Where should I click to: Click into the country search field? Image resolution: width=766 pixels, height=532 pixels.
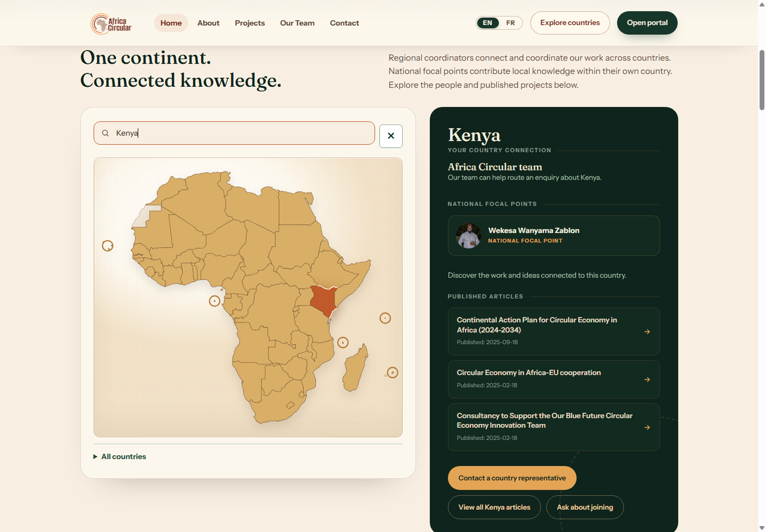click(x=234, y=133)
